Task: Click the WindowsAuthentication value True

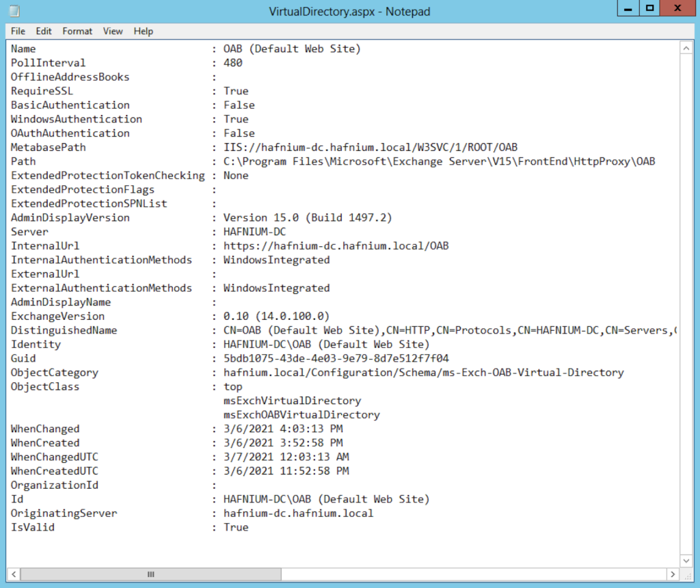Action: [x=236, y=119]
